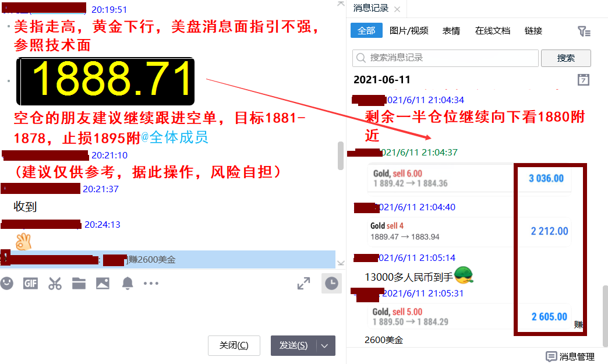Open the send options dropdown arrow
This screenshot has width=608, height=364.
[x=325, y=345]
